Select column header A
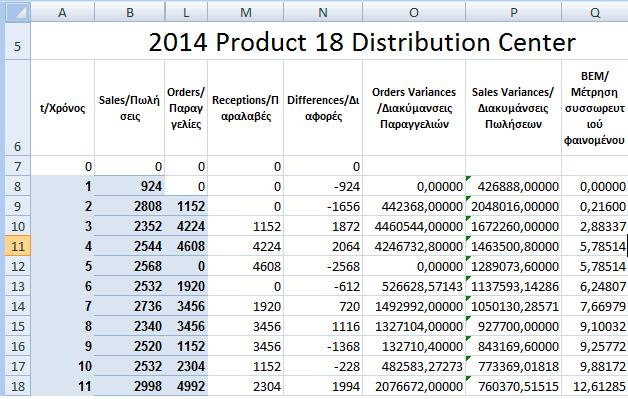The width and height of the screenshot is (628, 399). click(62, 12)
